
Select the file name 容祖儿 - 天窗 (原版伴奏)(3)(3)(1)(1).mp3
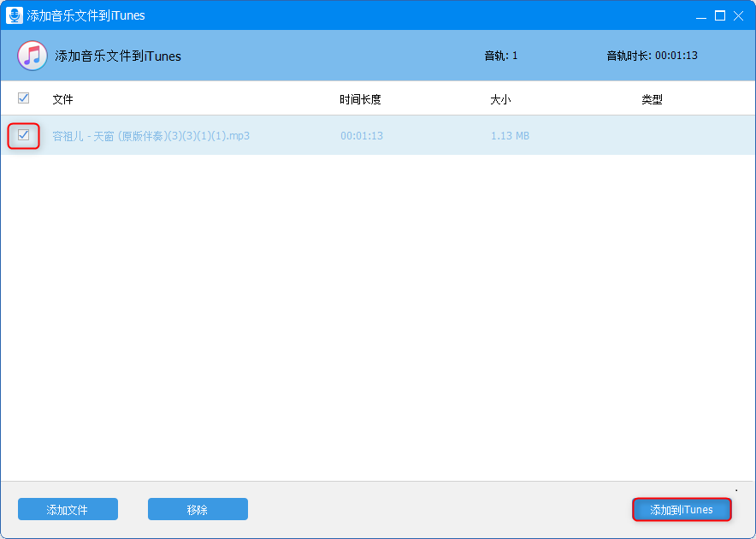click(151, 136)
